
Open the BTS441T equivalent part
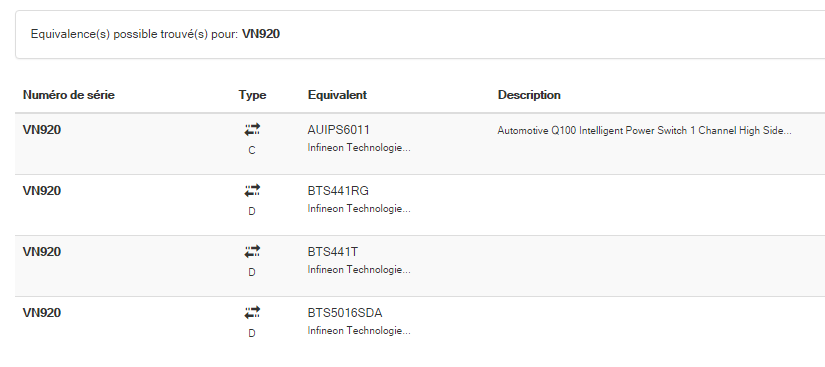pyautogui.click(x=333, y=252)
